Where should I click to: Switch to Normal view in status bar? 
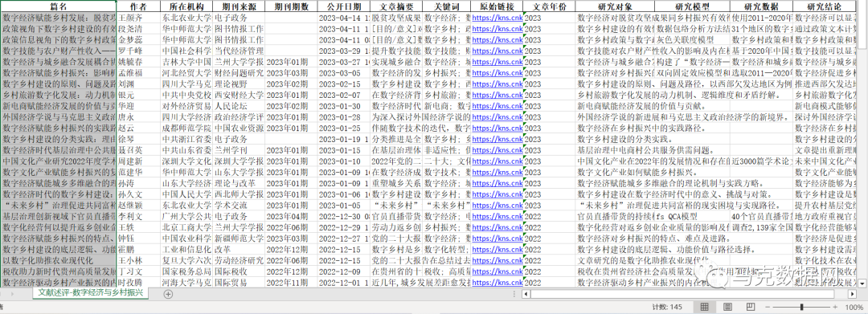pyautogui.click(x=705, y=306)
